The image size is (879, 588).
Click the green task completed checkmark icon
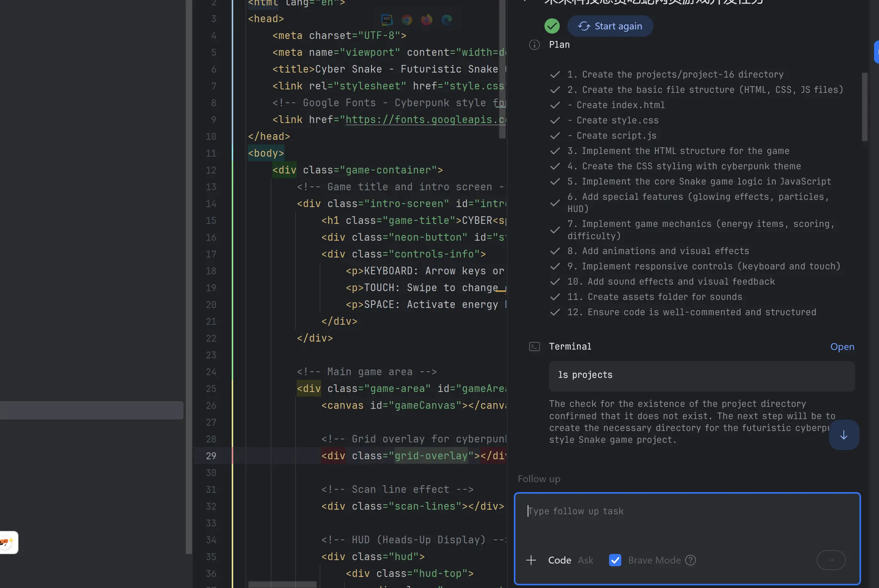pyautogui.click(x=552, y=26)
